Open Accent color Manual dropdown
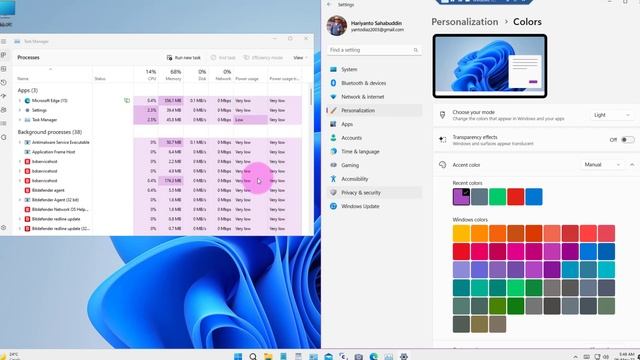 (x=602, y=164)
